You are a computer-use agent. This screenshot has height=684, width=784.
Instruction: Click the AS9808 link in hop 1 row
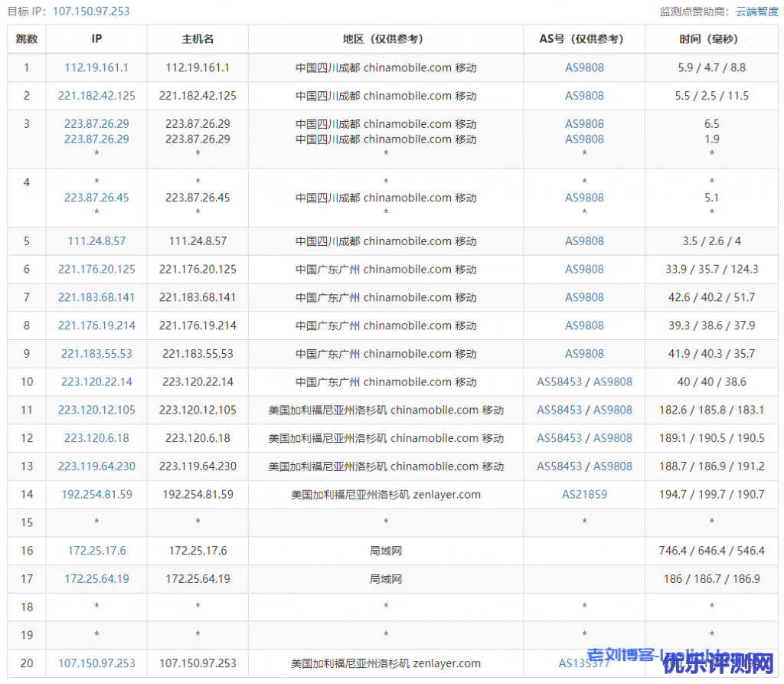pyautogui.click(x=584, y=67)
